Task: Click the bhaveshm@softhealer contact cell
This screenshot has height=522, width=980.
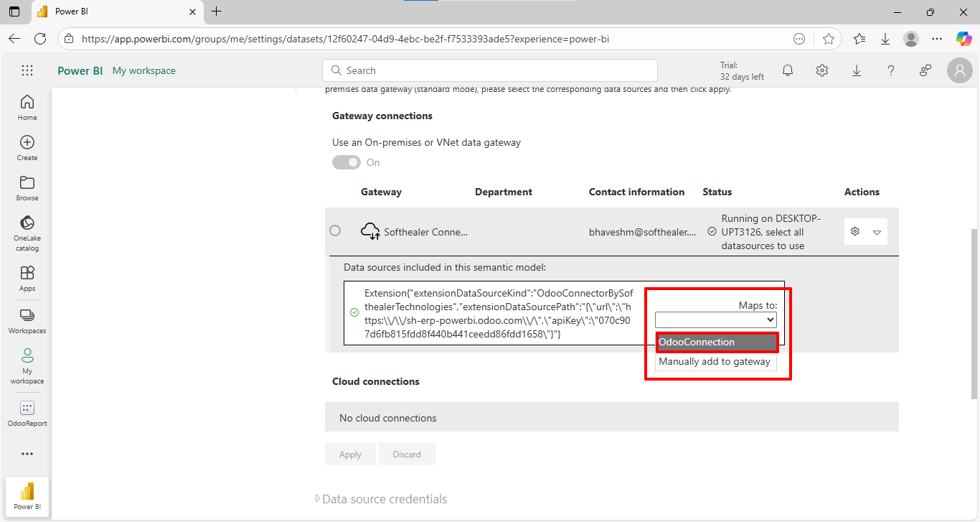Action: point(643,232)
